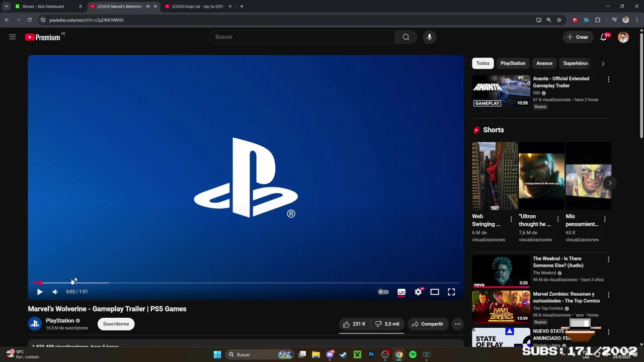Open options for Marvel Zombies video

[x=608, y=295]
